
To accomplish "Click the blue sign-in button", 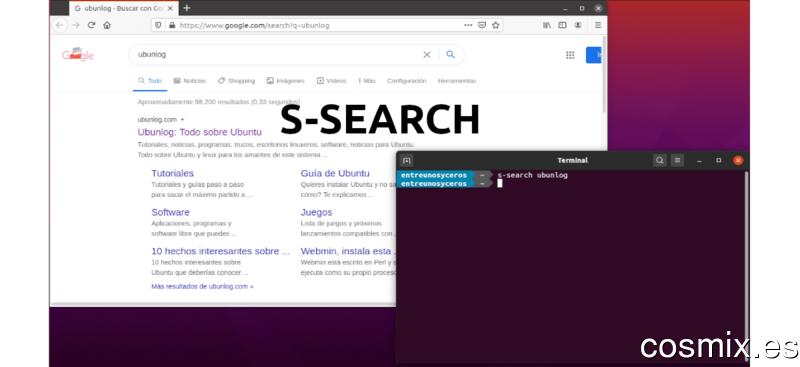I will [593, 55].
